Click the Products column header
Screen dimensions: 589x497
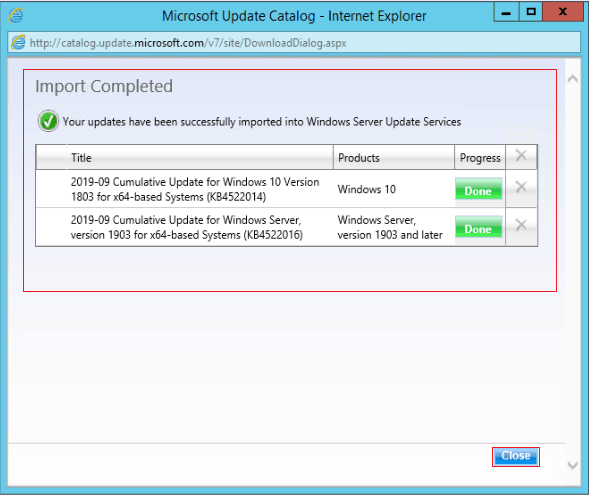394,157
